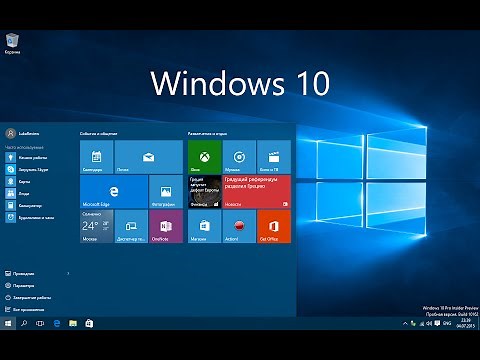Open the Store tile with shopping bag
Screen dimensions: 480x360
click(x=205, y=226)
